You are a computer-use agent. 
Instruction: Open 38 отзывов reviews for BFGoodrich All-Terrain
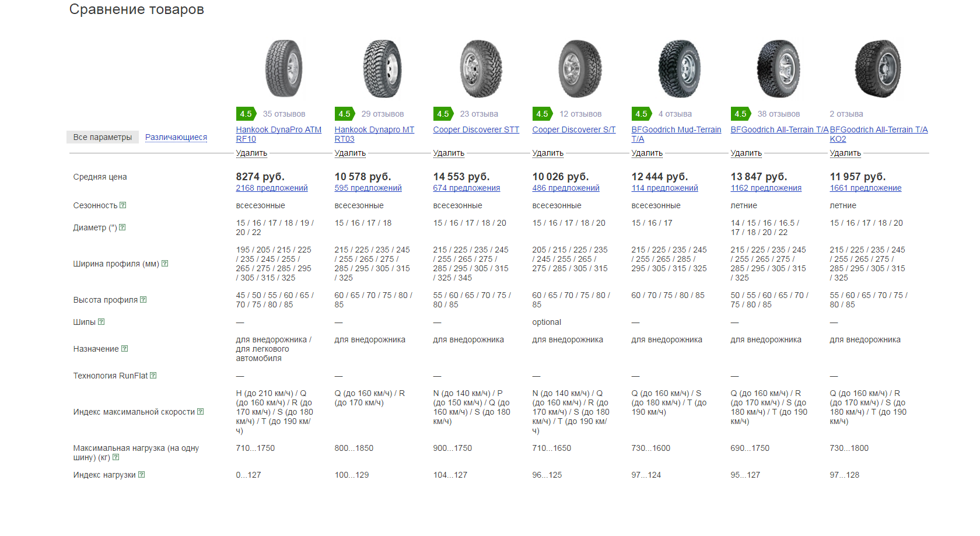(778, 114)
